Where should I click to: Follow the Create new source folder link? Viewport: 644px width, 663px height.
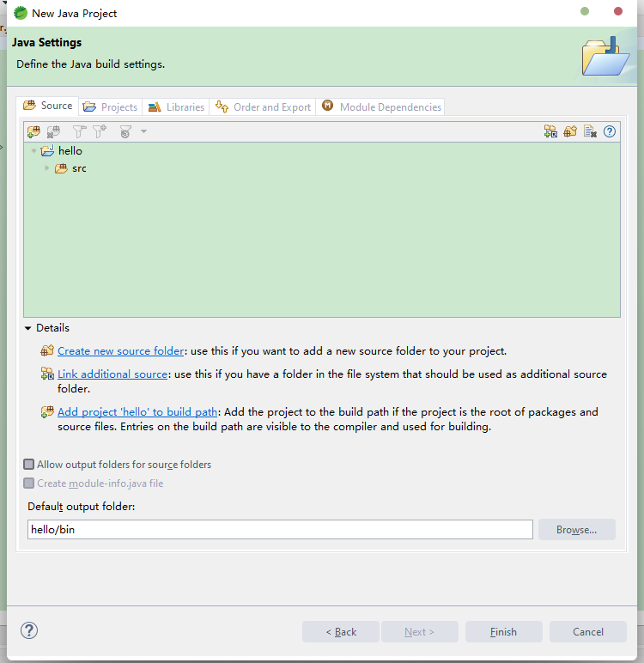point(120,351)
